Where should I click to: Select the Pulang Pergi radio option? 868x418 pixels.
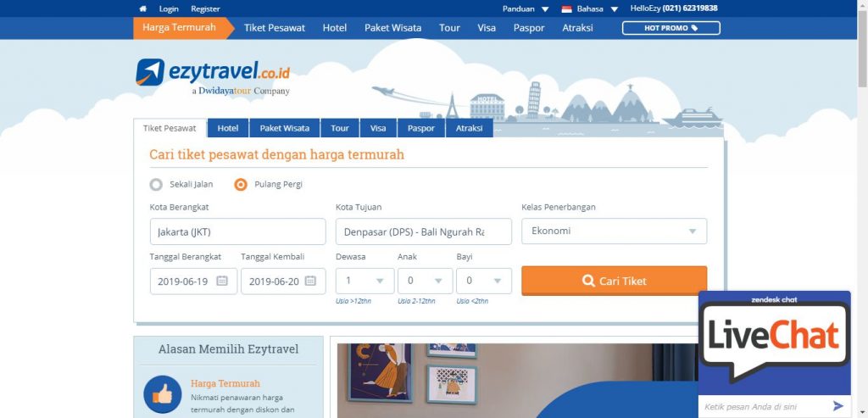pos(240,184)
